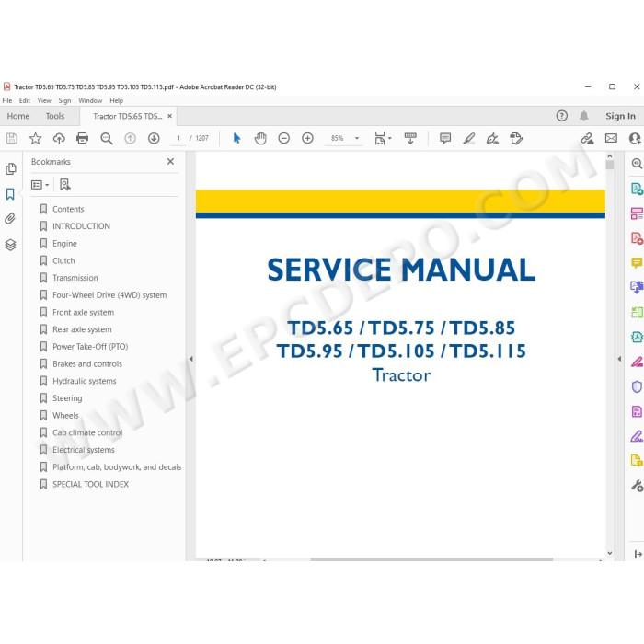Open the Edit menu

pos(25,100)
